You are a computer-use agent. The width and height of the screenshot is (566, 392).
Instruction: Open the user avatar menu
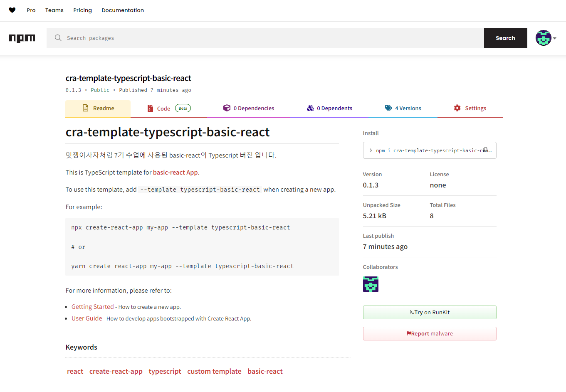(x=543, y=38)
